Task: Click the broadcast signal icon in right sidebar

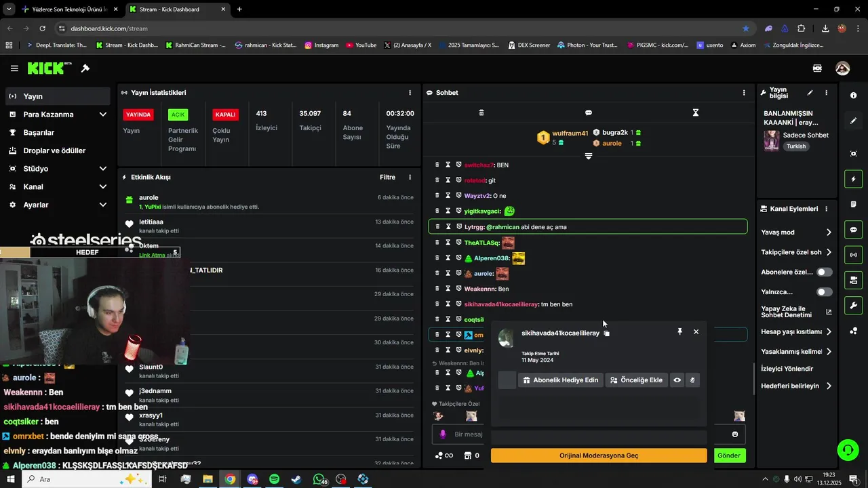Action: (x=854, y=255)
